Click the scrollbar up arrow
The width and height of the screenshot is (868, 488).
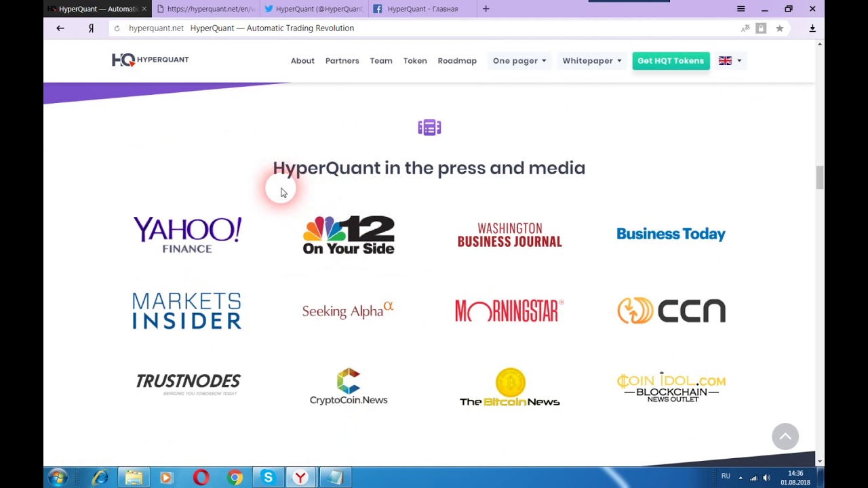(x=820, y=44)
